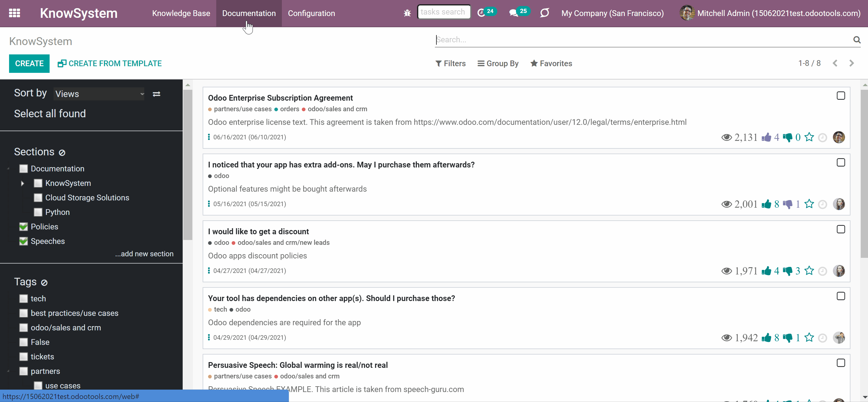Viewport: 868px width, 402px height.
Task: Open the three-dot menu on the discount article
Action: tap(209, 271)
